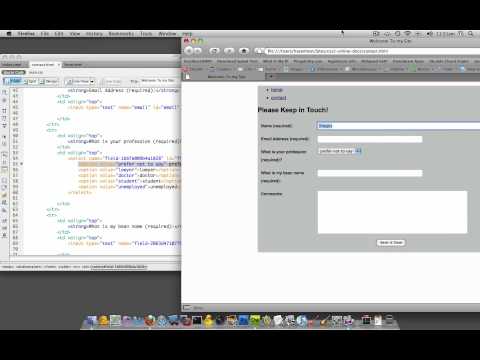
Task: Click the Firefox address bar
Action: [372, 51]
